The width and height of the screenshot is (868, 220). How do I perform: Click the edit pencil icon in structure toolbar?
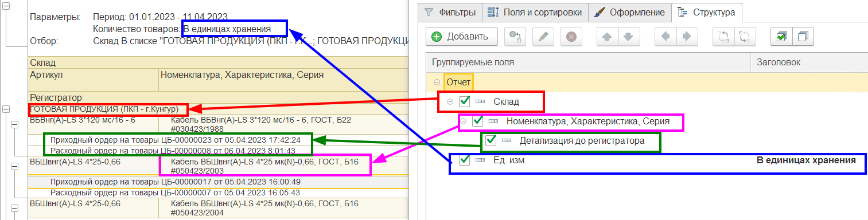pyautogui.click(x=543, y=37)
